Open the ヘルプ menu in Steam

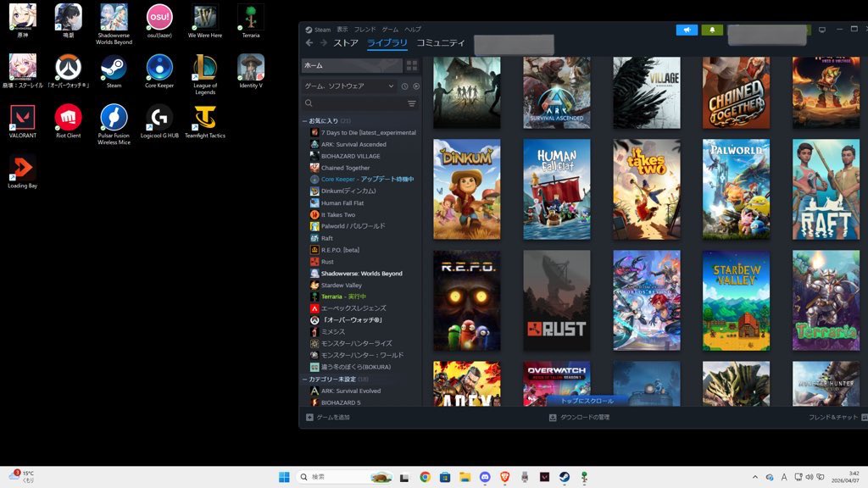[x=413, y=30]
